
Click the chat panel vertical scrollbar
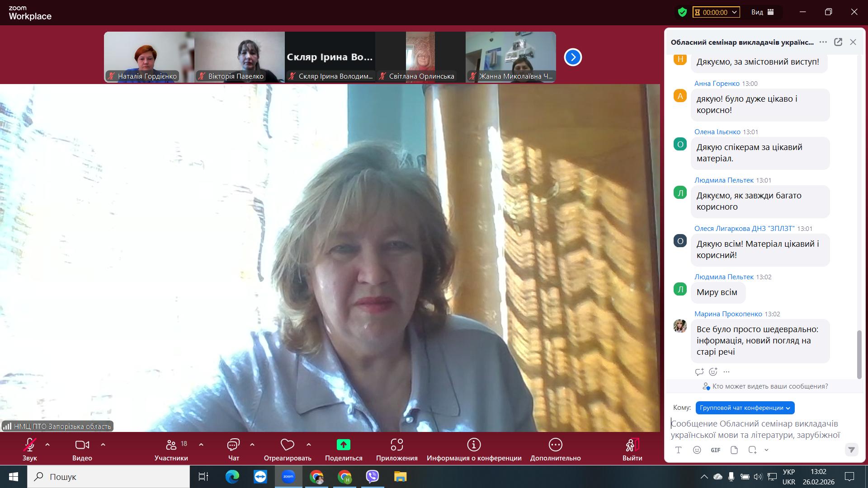point(859,354)
